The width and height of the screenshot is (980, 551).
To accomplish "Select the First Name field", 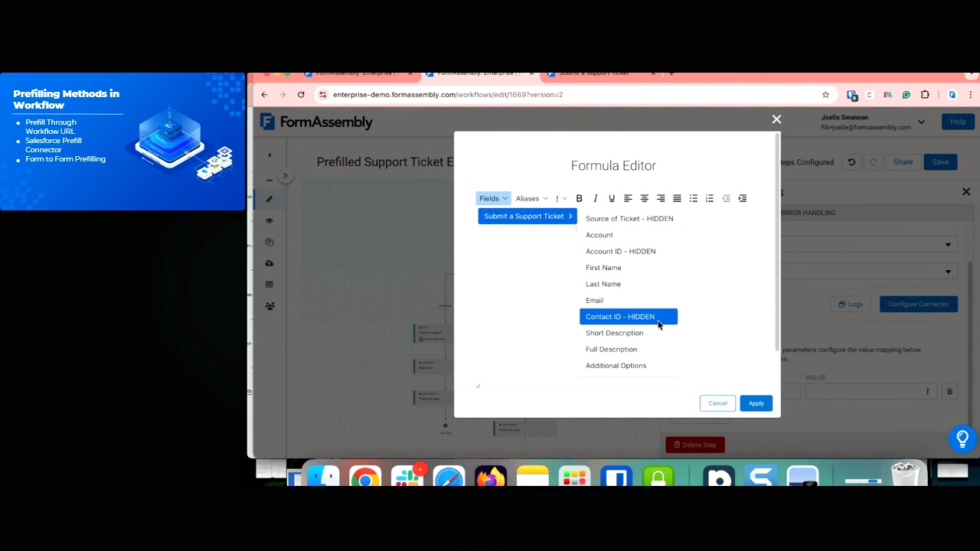I will coord(629,268).
